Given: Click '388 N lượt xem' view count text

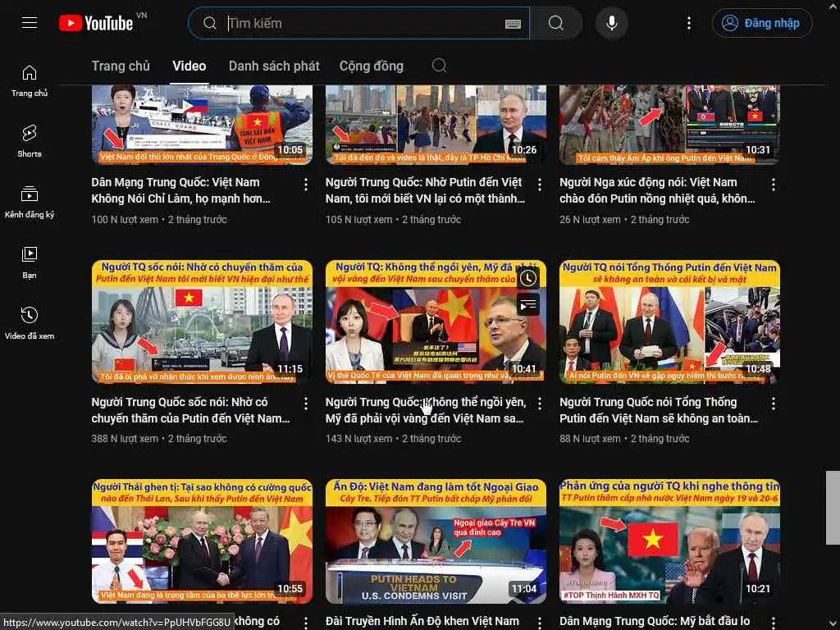Looking at the screenshot, I should click(125, 438).
